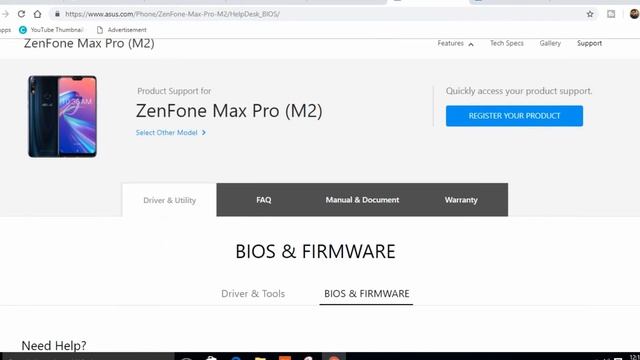Screen dimensions: 640x360
Task: Go to Tech Specs page
Action: 507,43
